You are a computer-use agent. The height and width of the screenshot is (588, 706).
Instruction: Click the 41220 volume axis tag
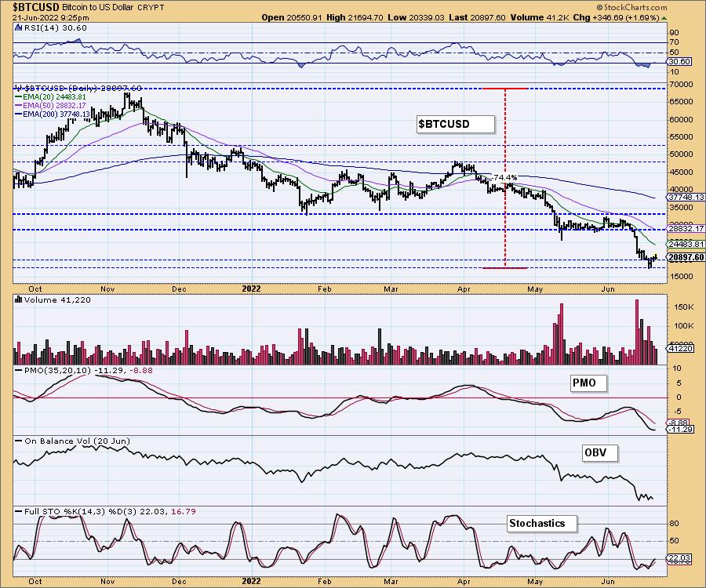[x=682, y=348]
